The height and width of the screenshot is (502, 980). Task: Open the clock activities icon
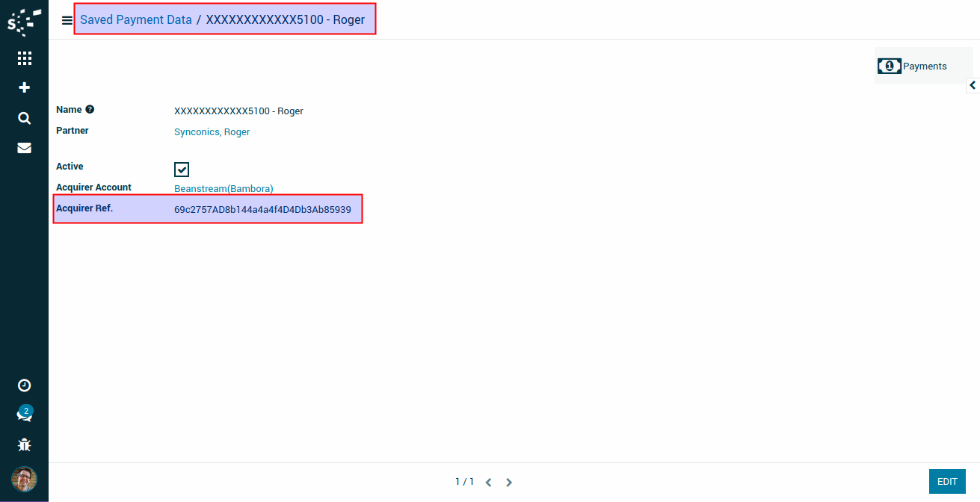tap(24, 385)
